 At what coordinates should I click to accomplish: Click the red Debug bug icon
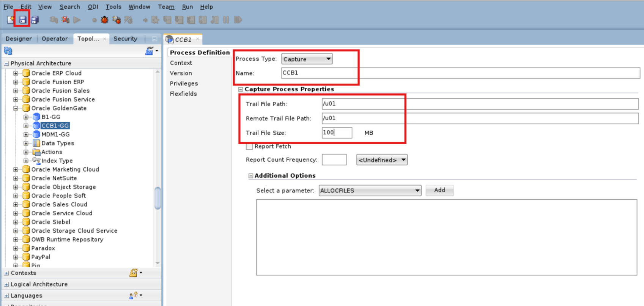click(104, 20)
